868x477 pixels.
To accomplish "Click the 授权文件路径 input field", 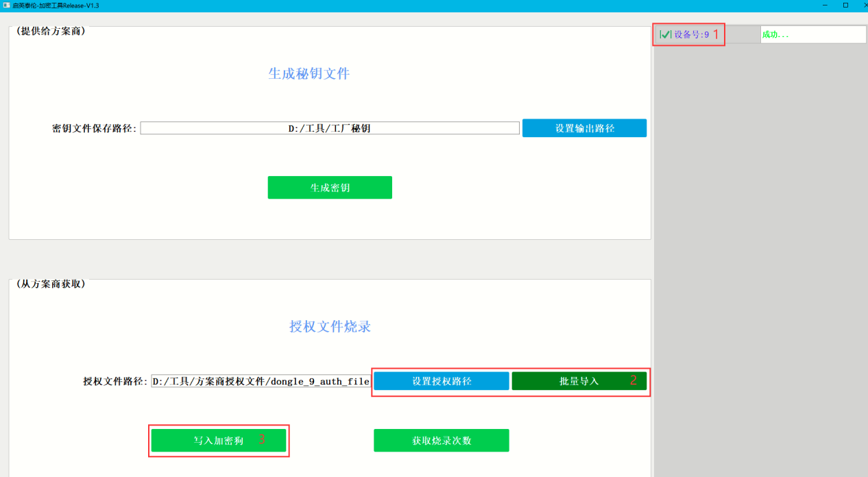I will 261,381.
